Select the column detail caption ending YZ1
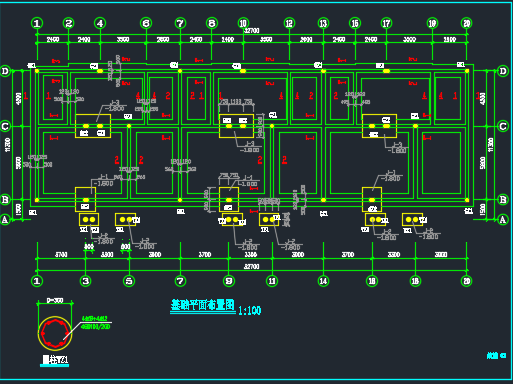 point(55,360)
